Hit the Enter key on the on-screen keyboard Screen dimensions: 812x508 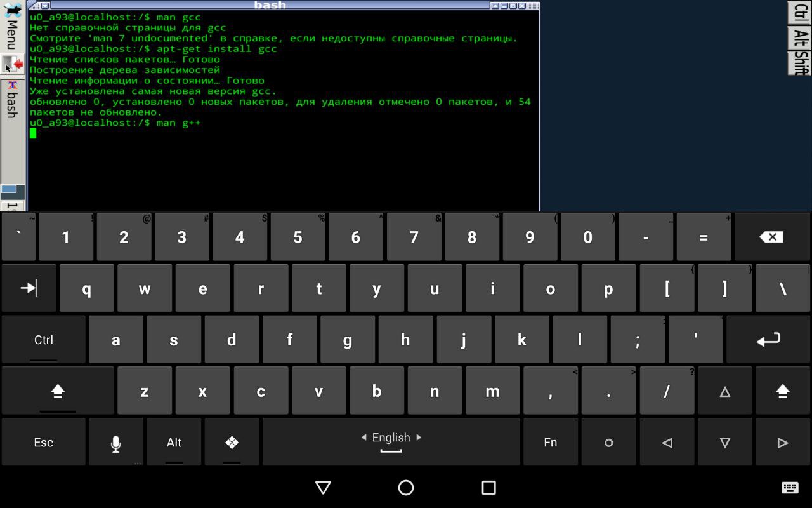pos(768,340)
